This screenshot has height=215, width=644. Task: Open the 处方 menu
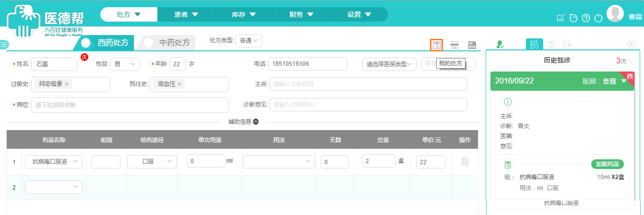click(x=129, y=14)
